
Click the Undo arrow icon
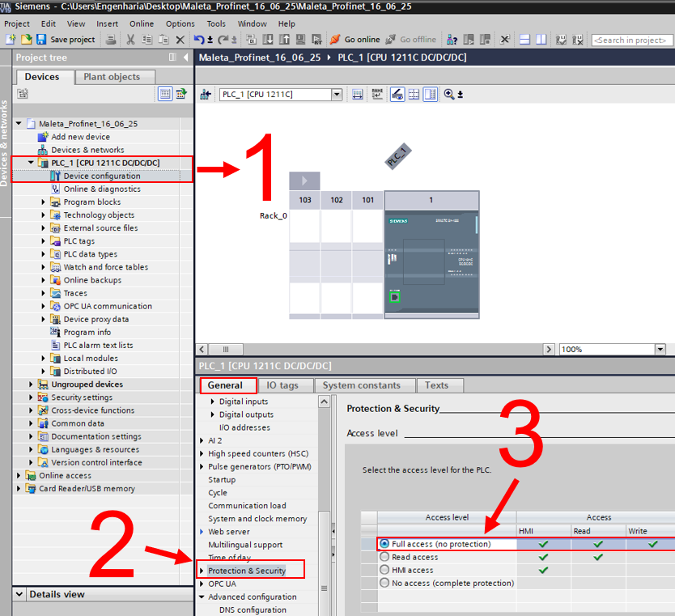tap(200, 39)
